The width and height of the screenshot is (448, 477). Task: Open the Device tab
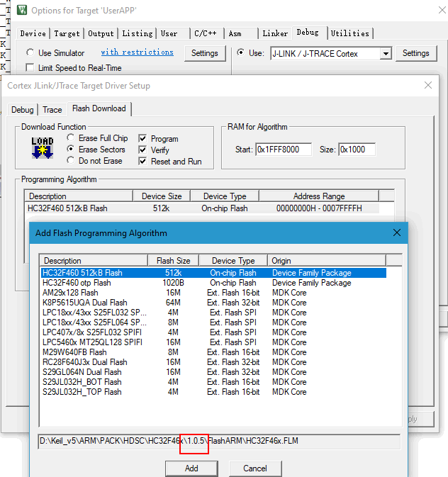coord(33,33)
